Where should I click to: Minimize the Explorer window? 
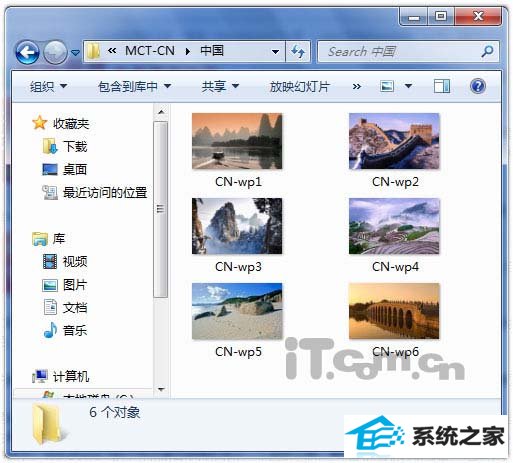coord(413,16)
